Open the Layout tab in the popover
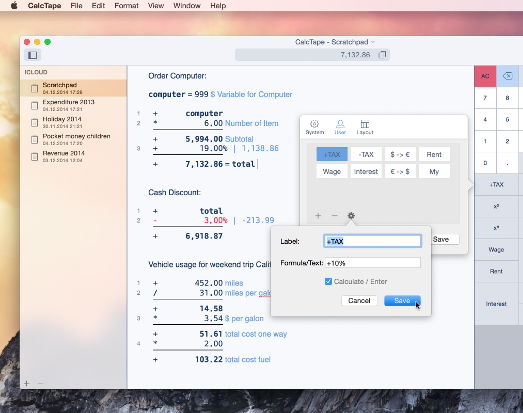The height and width of the screenshot is (413, 523). (365, 128)
